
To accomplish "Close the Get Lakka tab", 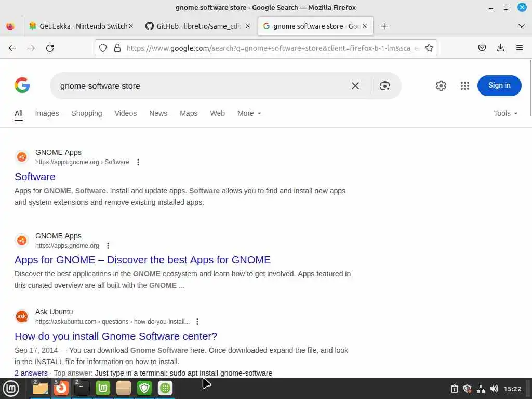I will [130, 26].
